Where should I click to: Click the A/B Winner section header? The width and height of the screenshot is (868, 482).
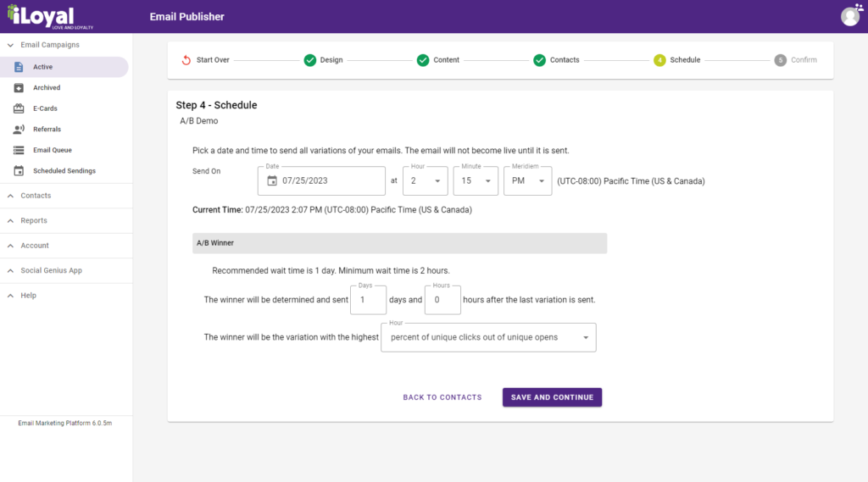tap(400, 243)
